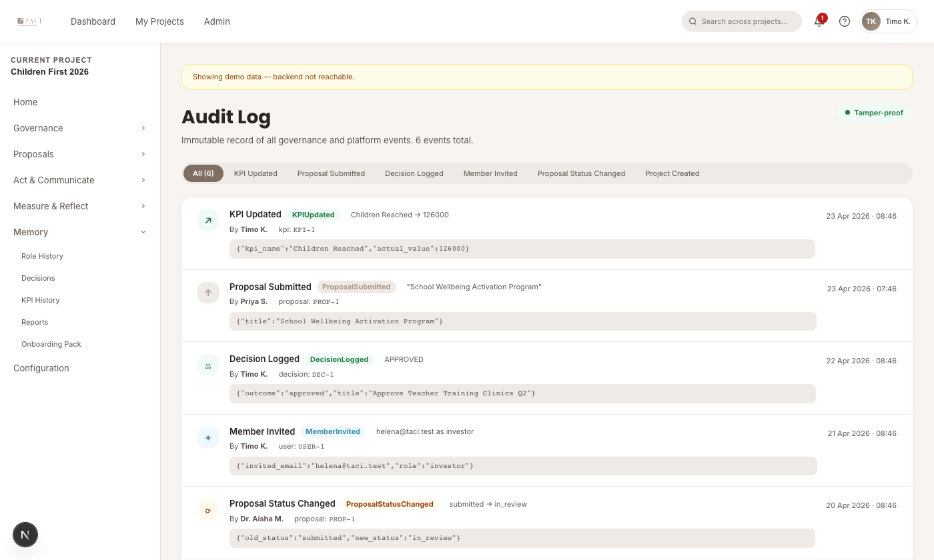Open the notifications bell
Image resolution: width=934 pixels, height=560 pixels.
pyautogui.click(x=819, y=21)
